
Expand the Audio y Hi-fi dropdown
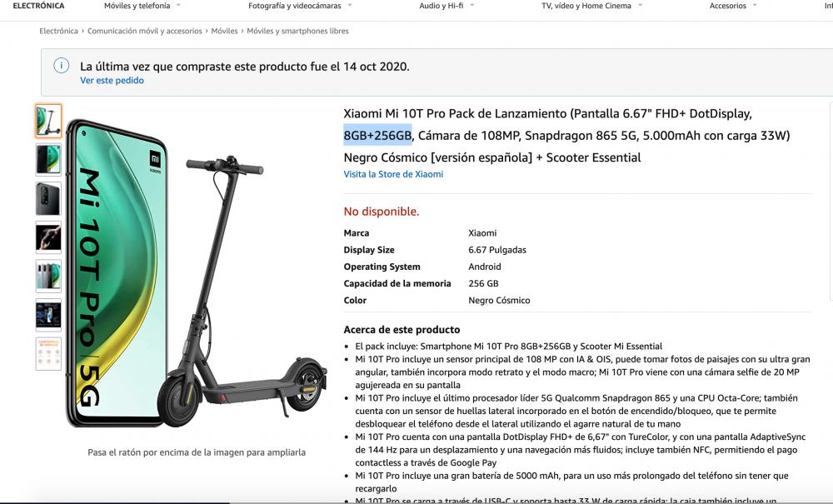click(x=446, y=6)
